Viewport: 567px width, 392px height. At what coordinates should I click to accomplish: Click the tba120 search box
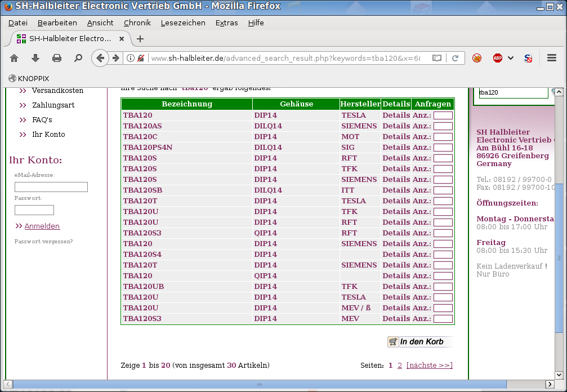(x=514, y=92)
